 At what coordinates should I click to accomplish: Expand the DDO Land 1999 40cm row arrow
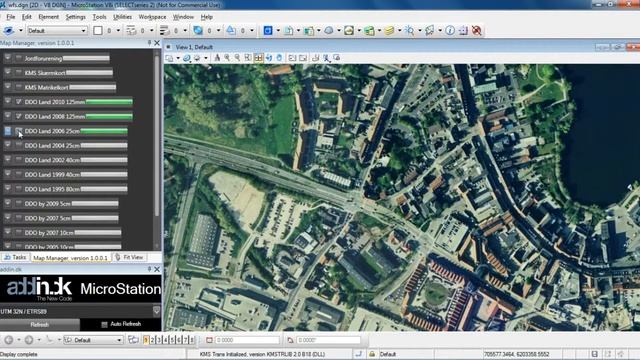click(x=7, y=174)
